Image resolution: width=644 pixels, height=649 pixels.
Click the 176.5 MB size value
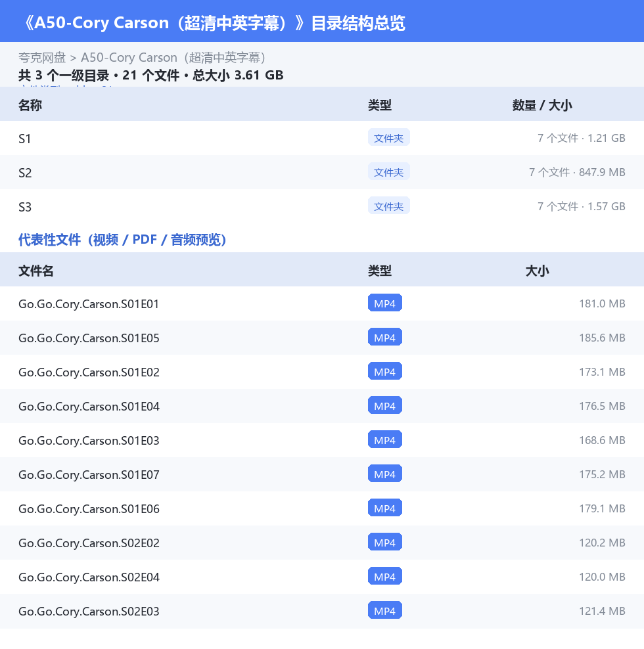[x=602, y=406]
